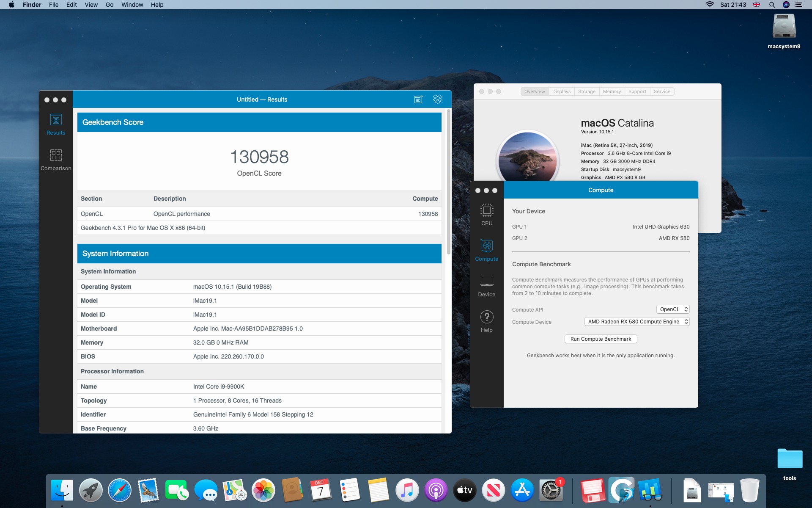Image resolution: width=812 pixels, height=508 pixels.
Task: Click the Run Compute Benchmark button
Action: (x=601, y=339)
